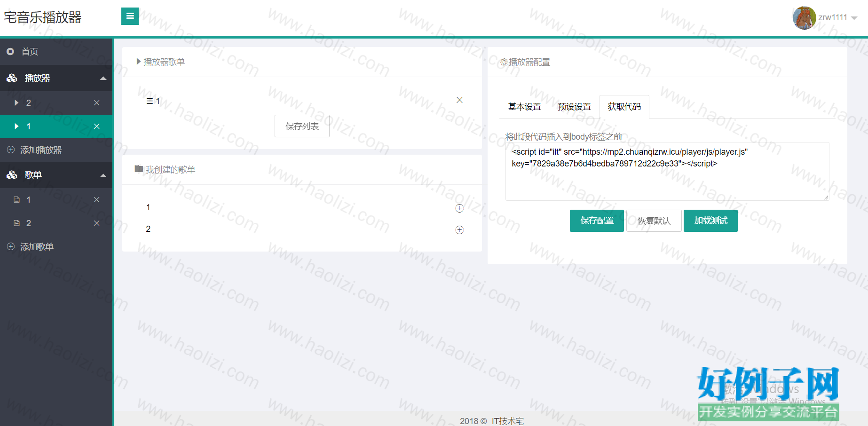Toggle the sidebar with the hamburger button
The image size is (868, 426).
130,16
